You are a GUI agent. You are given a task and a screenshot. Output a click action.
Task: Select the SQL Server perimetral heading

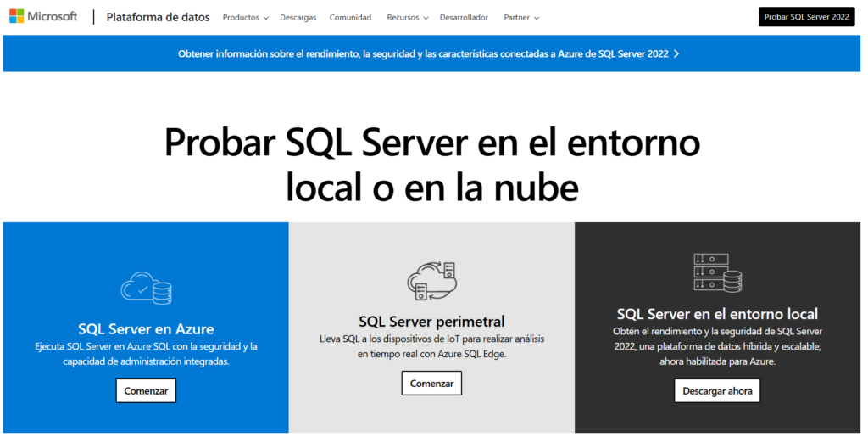pyautogui.click(x=431, y=322)
